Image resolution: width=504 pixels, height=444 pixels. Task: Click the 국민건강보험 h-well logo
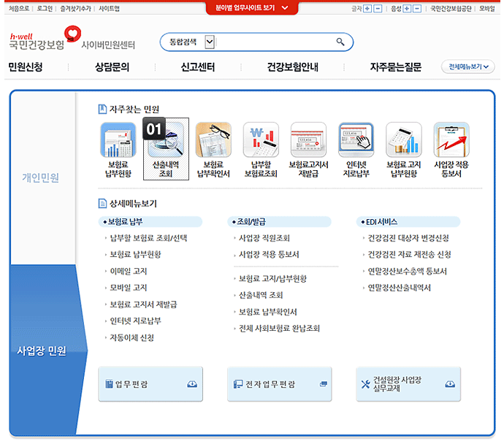45,38
